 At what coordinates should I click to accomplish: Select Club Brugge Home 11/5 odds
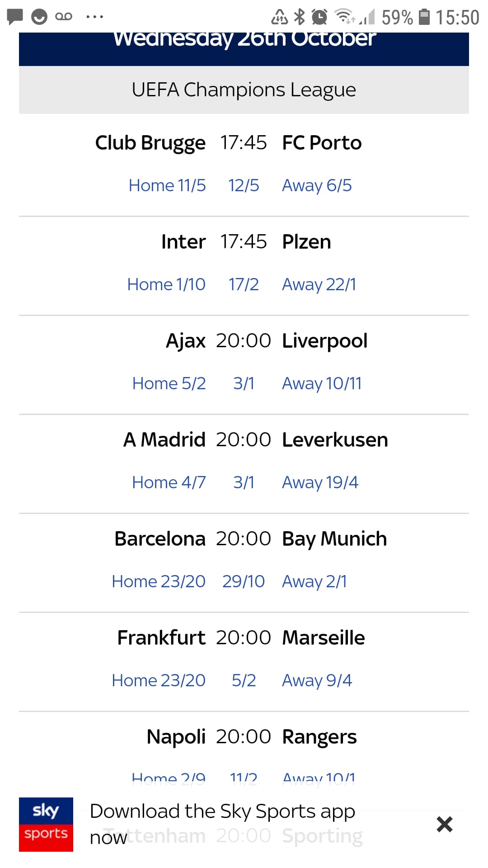[x=167, y=185]
